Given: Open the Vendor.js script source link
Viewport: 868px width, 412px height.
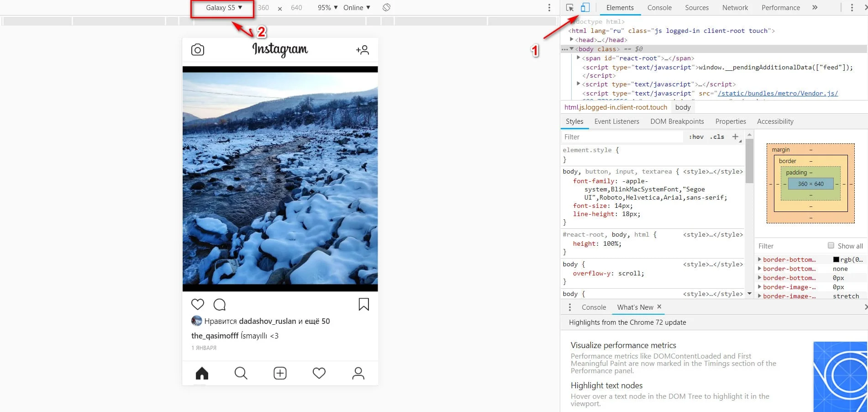Looking at the screenshot, I should pyautogui.click(x=778, y=93).
